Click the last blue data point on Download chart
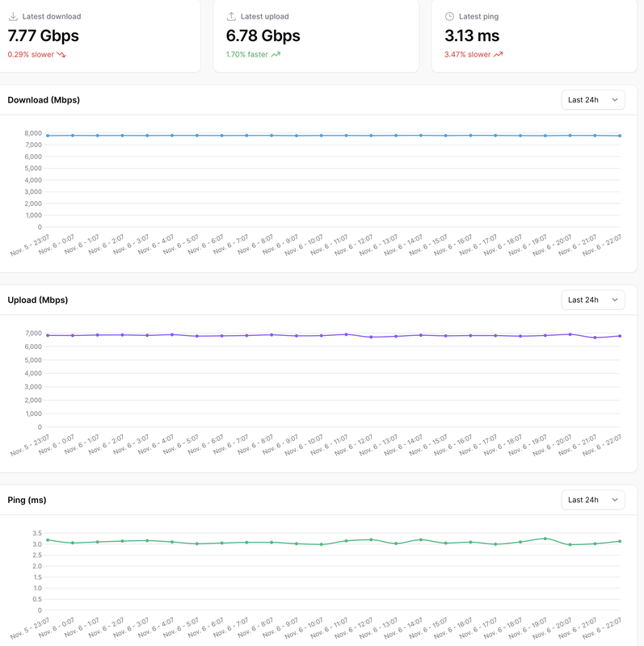The height and width of the screenshot is (646, 644). (620, 136)
